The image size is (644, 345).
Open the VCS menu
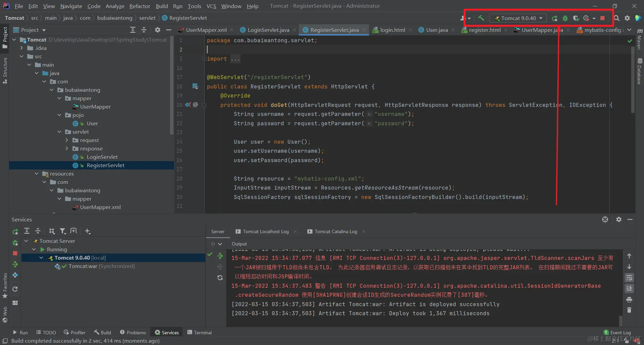[211, 6]
